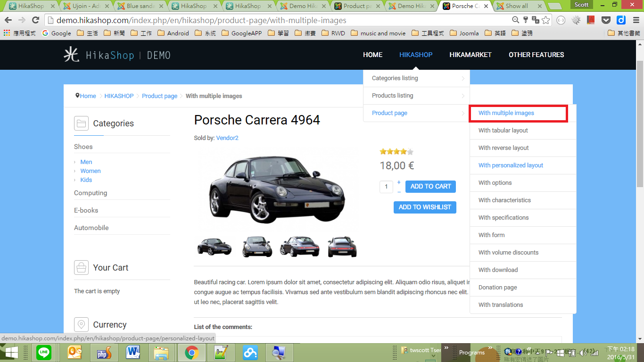Viewport: 644px width, 362px height.
Task: Open Microsoft Word from the taskbar
Action: 133,352
